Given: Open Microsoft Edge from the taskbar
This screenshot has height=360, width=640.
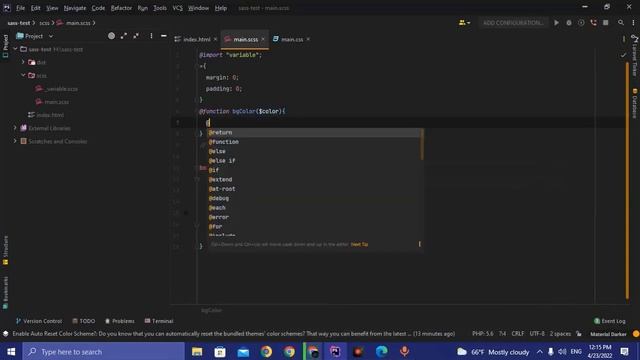Looking at the screenshot, I should pos(381,351).
